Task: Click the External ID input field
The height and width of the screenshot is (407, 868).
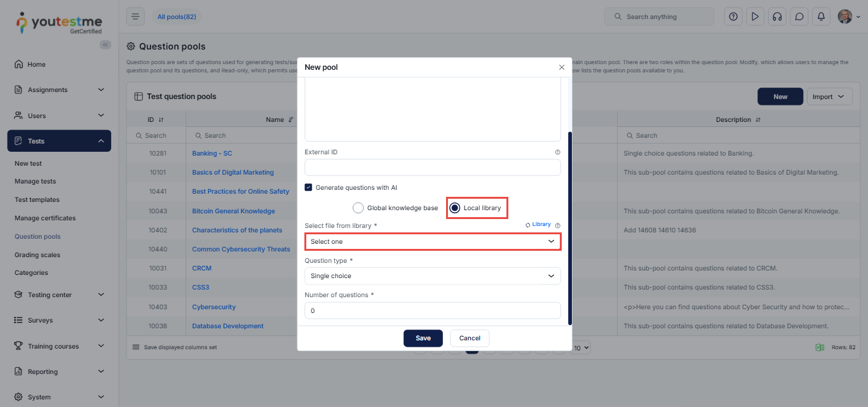Action: tap(433, 168)
